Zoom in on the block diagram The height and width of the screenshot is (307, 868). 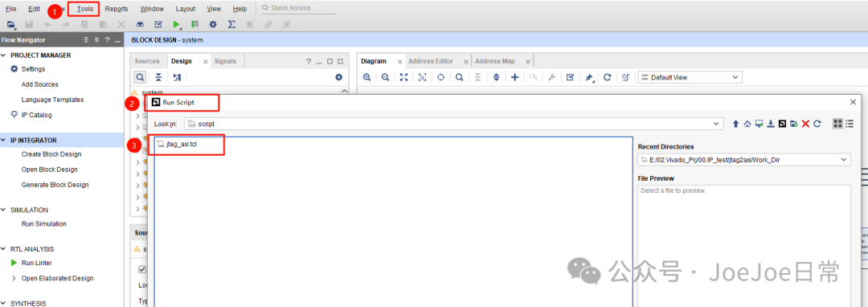[x=366, y=77]
